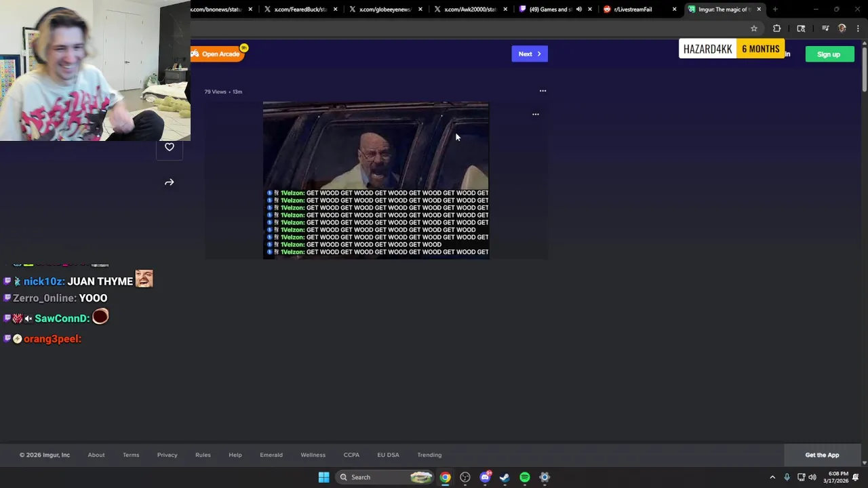The height and width of the screenshot is (488, 868).
Task: Open the About footer link
Action: coord(96,455)
